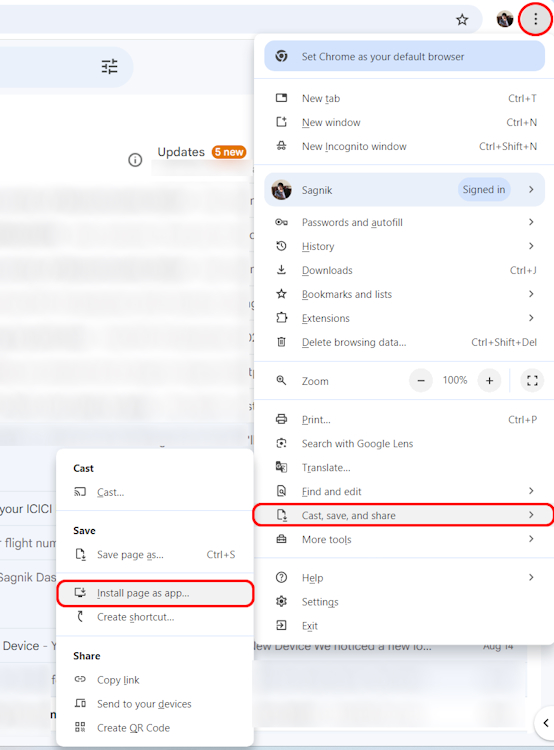Expand the Sagnik profile submenu arrow
This screenshot has width=554, height=750.
click(x=531, y=189)
